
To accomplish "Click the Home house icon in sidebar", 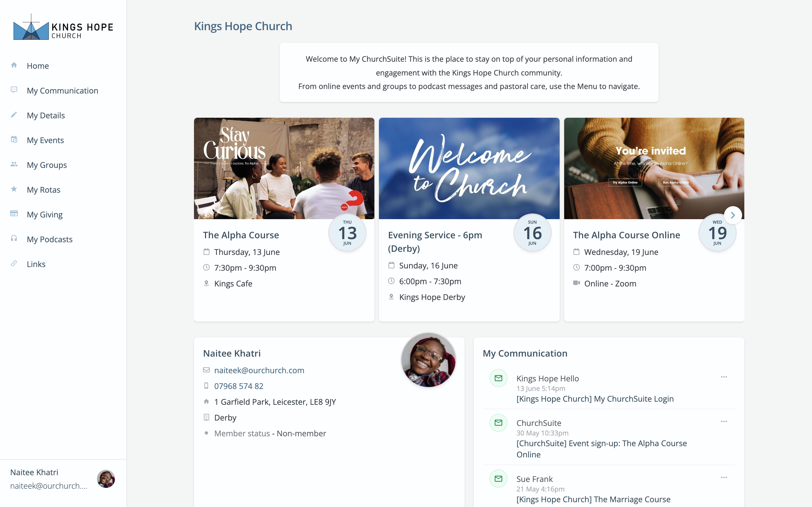I will pyautogui.click(x=14, y=65).
